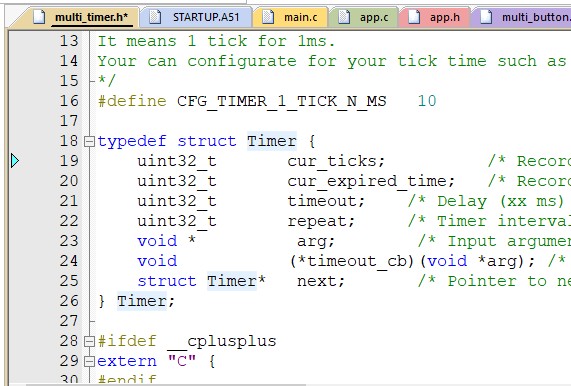Click the value 10 in the define line
Image resolution: width=571 pixels, height=386 pixels.
pos(427,101)
